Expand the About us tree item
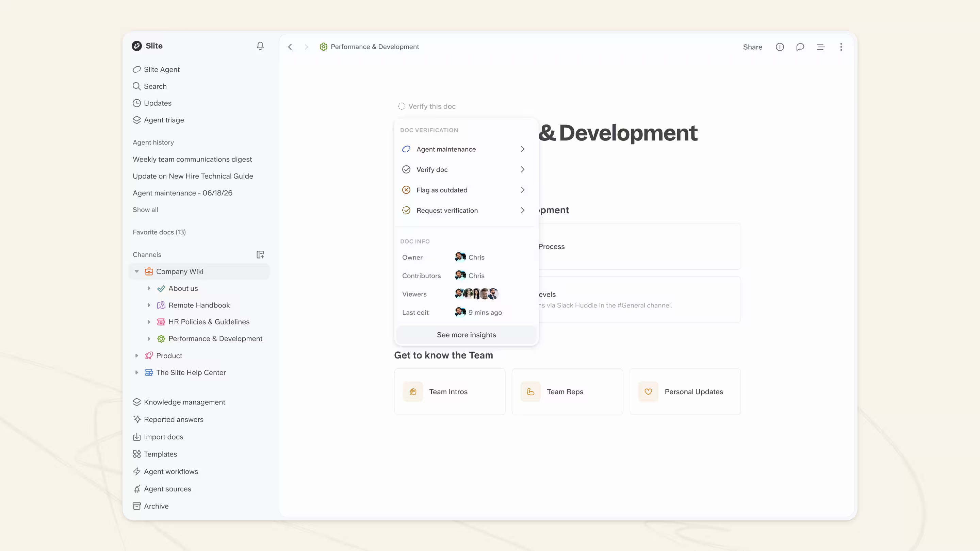980x551 pixels. (149, 288)
